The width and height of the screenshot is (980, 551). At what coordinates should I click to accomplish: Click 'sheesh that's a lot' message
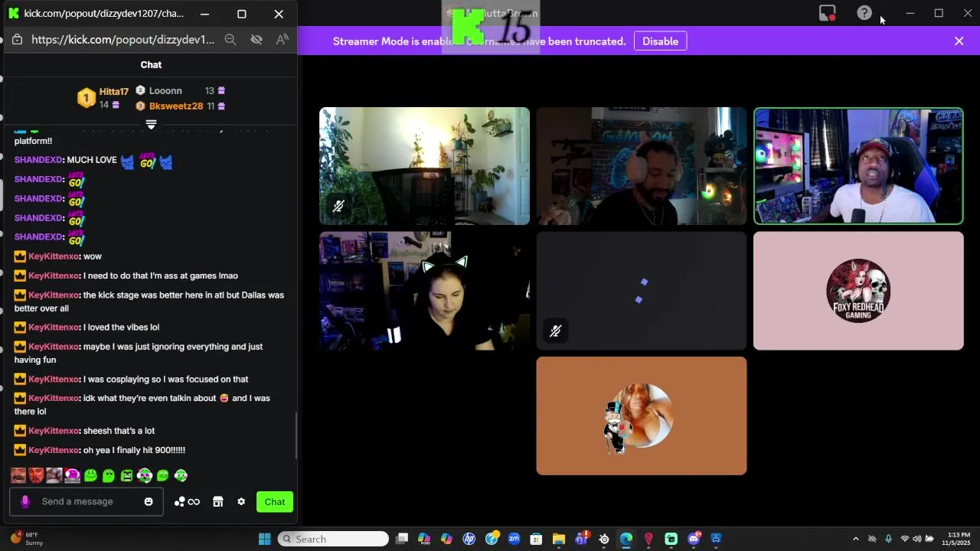(x=119, y=431)
